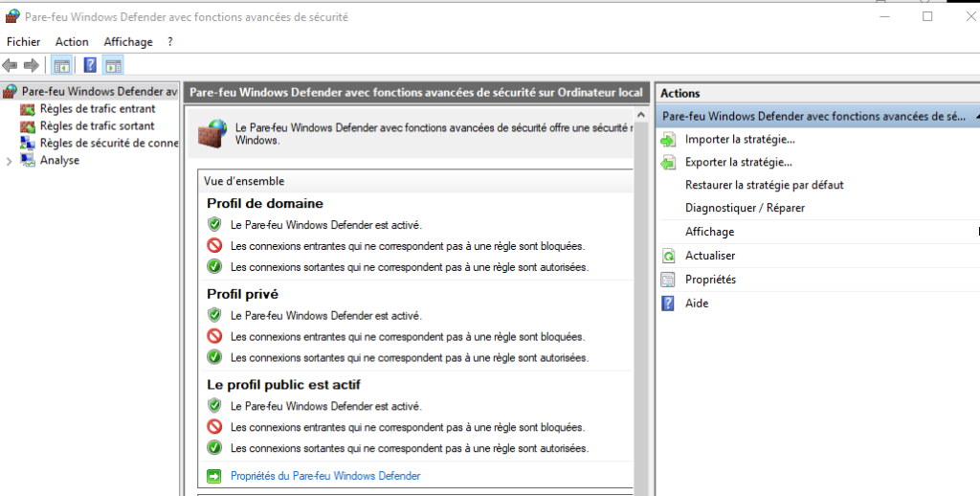Click Actualiser in Actions pane
980x496 pixels.
pos(710,256)
